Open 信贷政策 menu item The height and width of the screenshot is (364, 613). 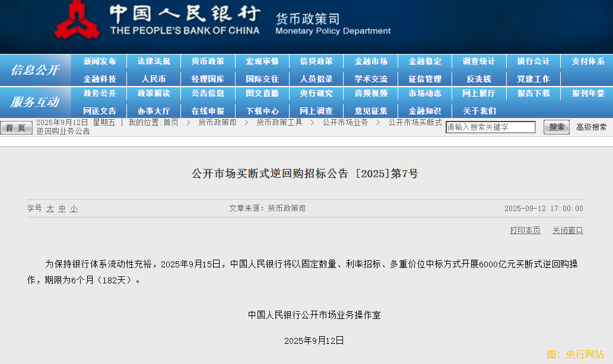point(316,61)
